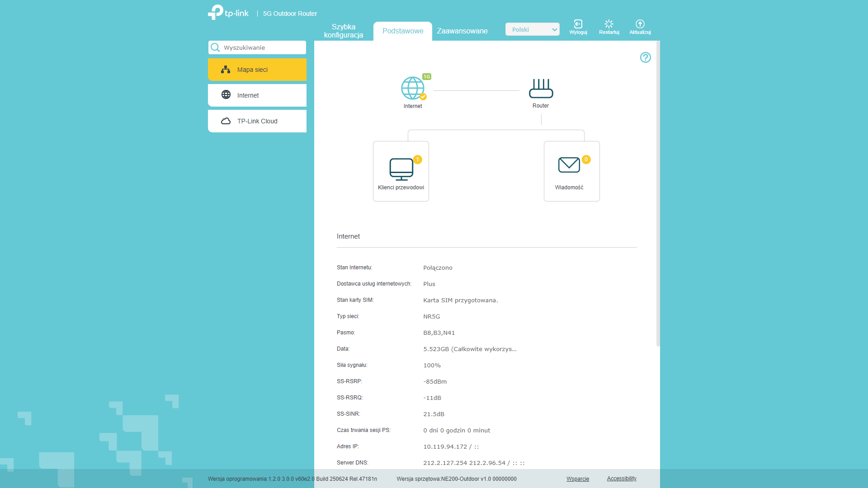This screenshot has width=868, height=488.
Task: Open Internet in the sidebar menu
Action: click(x=257, y=95)
